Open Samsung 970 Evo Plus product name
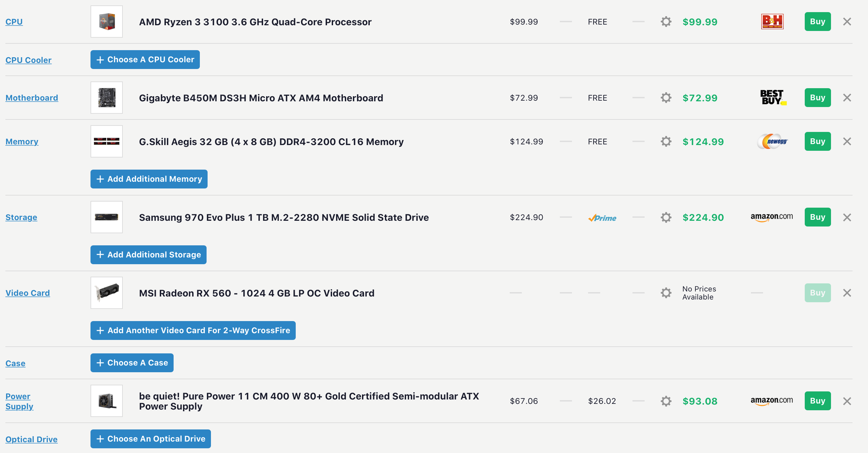The height and width of the screenshot is (453, 868). click(284, 218)
